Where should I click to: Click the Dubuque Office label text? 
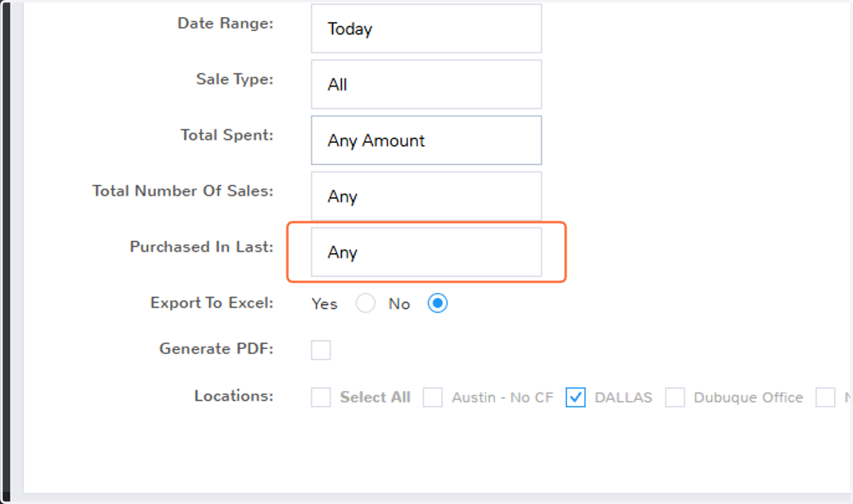coord(749,398)
